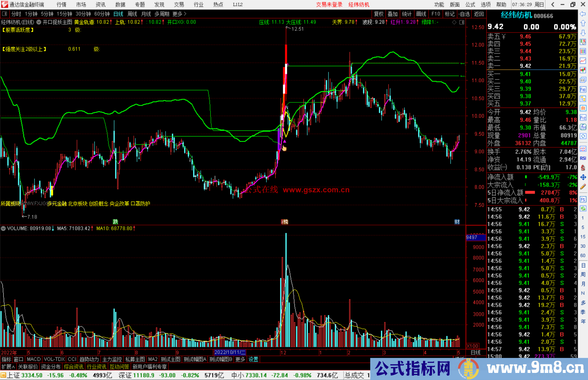Select the 周线 weekly period
The height and width of the screenshot is (380, 588).
click(x=132, y=14)
